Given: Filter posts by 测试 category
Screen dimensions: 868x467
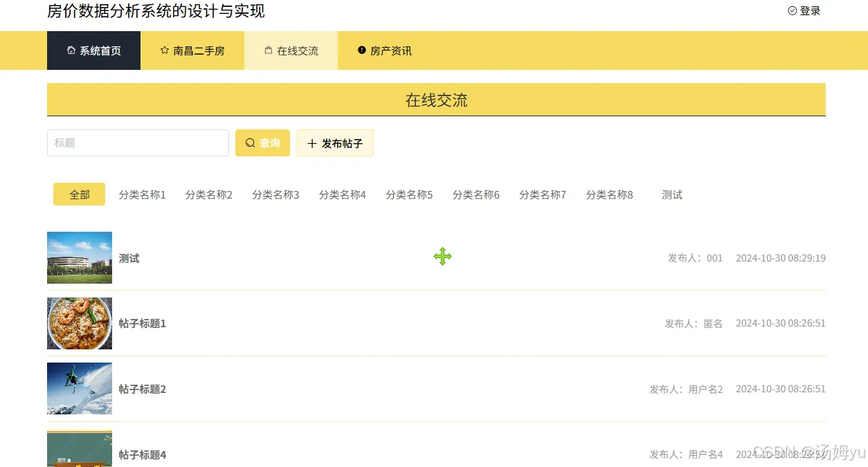Looking at the screenshot, I should [x=672, y=195].
